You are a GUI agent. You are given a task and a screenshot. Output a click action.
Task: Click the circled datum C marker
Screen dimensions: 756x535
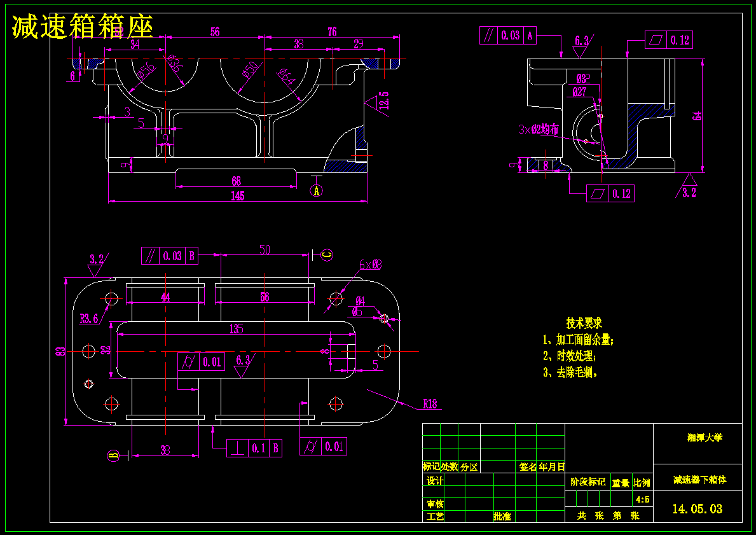tap(327, 254)
